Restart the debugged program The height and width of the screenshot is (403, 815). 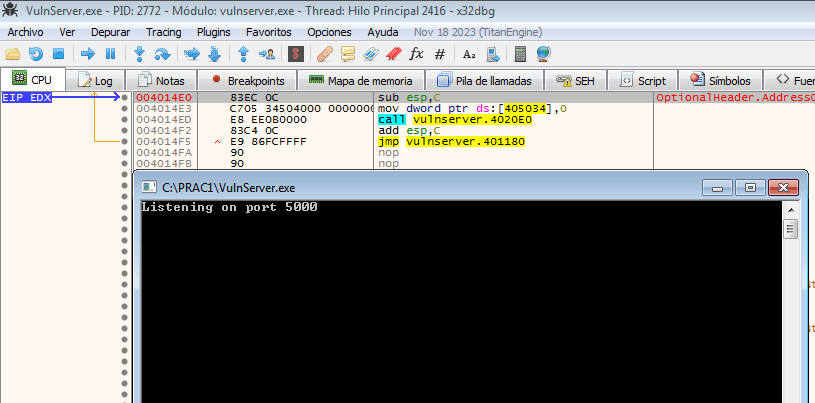36,54
